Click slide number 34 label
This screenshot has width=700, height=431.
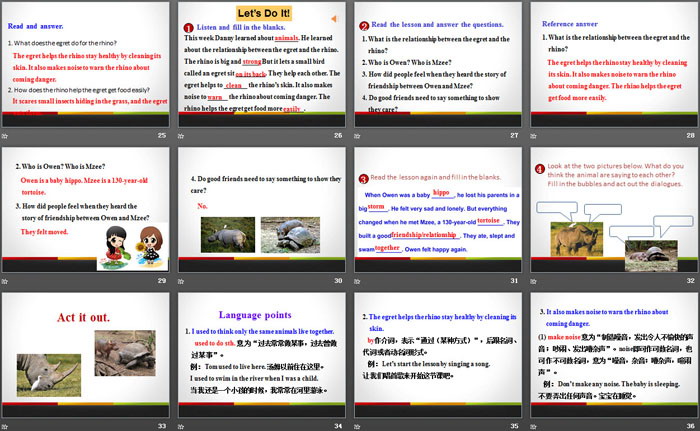pyautogui.click(x=338, y=426)
